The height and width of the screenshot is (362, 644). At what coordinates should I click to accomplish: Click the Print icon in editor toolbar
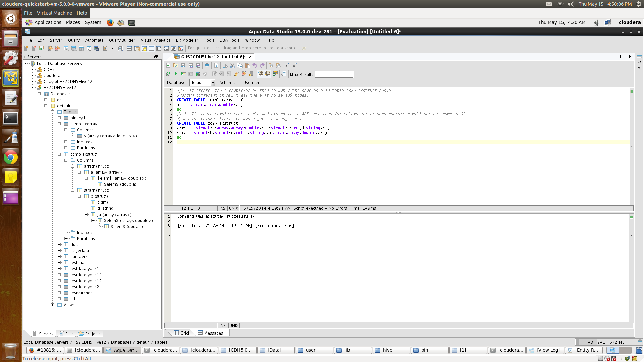click(207, 66)
